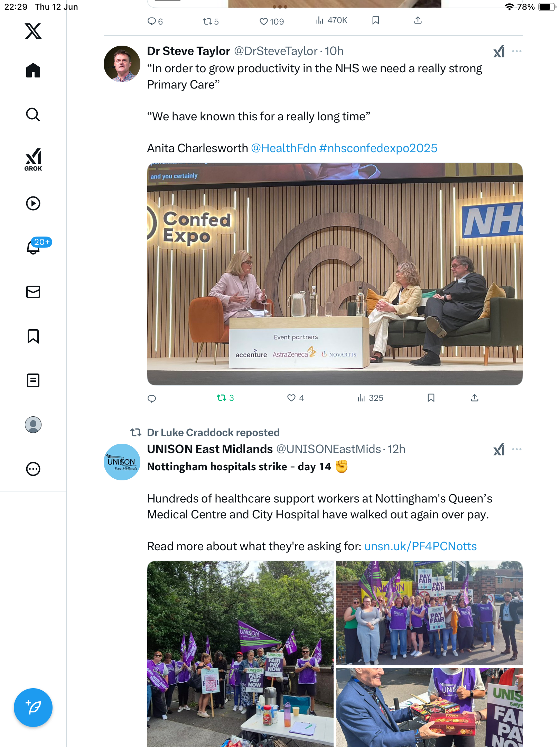View the Confed Expo stage photo
This screenshot has width=560, height=747.
tap(335, 274)
